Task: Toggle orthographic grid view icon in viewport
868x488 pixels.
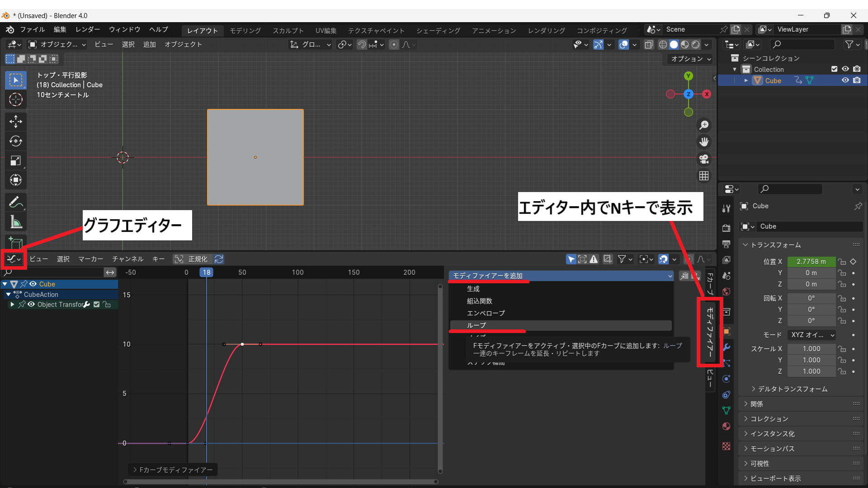Action: tap(704, 176)
